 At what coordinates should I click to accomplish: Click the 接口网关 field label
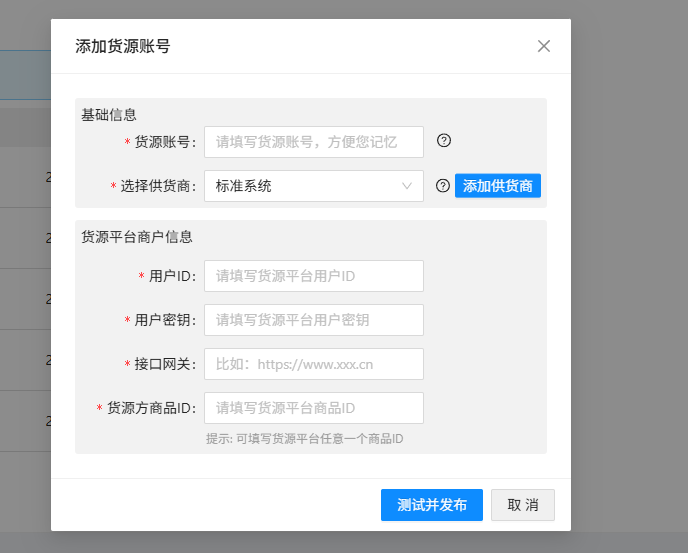coord(165,364)
